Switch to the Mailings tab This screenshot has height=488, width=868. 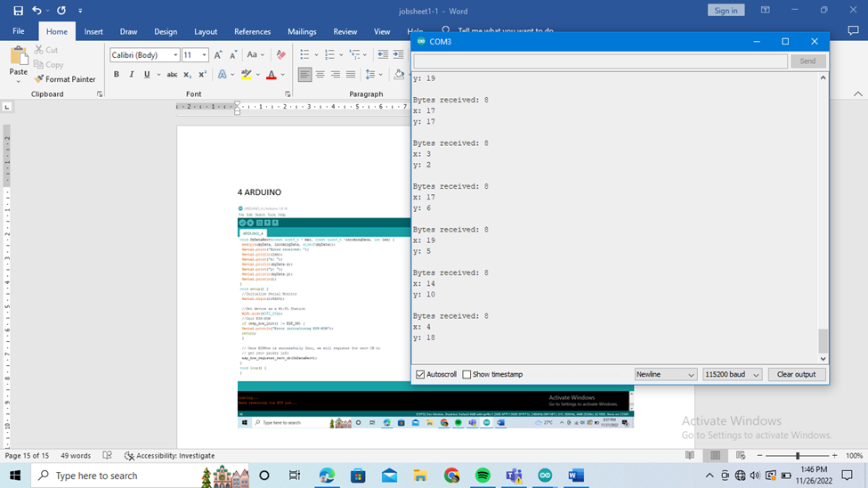pyautogui.click(x=302, y=31)
